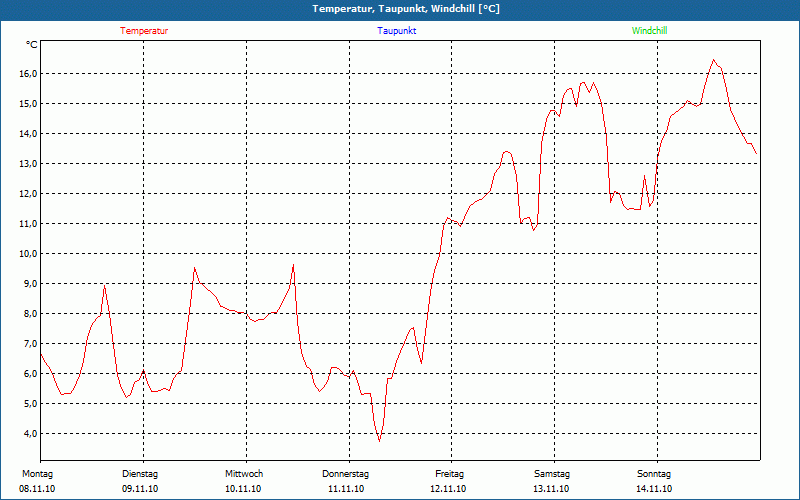
Task: Click the °C axis unit label
Action: click(x=32, y=45)
